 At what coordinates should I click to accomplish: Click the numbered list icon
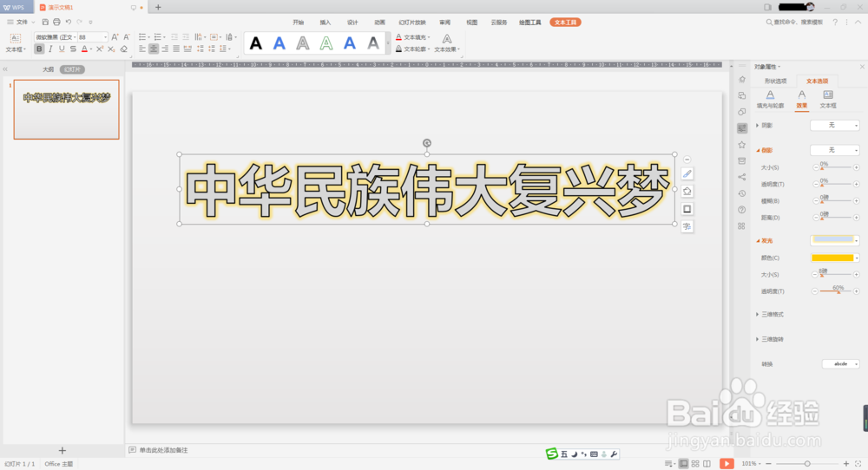(x=158, y=37)
